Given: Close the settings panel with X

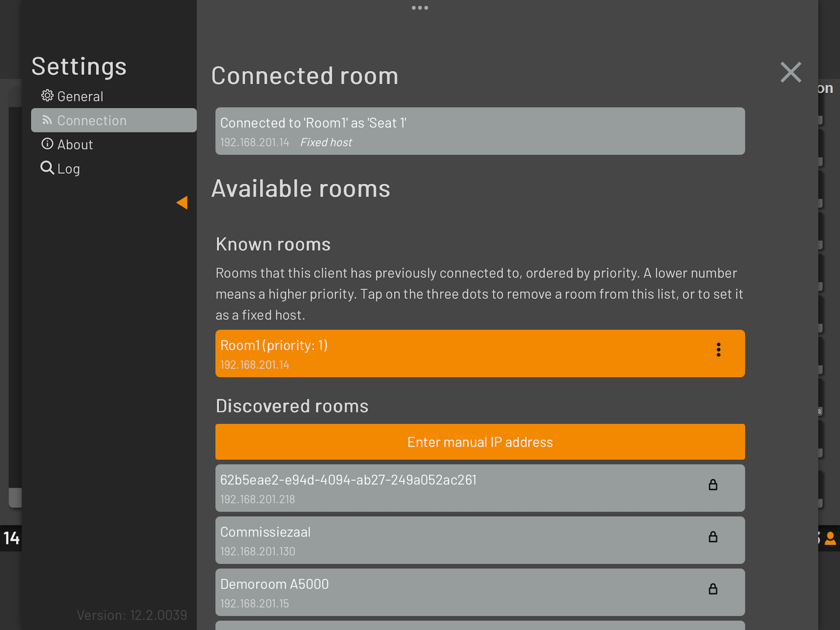Looking at the screenshot, I should [x=790, y=72].
